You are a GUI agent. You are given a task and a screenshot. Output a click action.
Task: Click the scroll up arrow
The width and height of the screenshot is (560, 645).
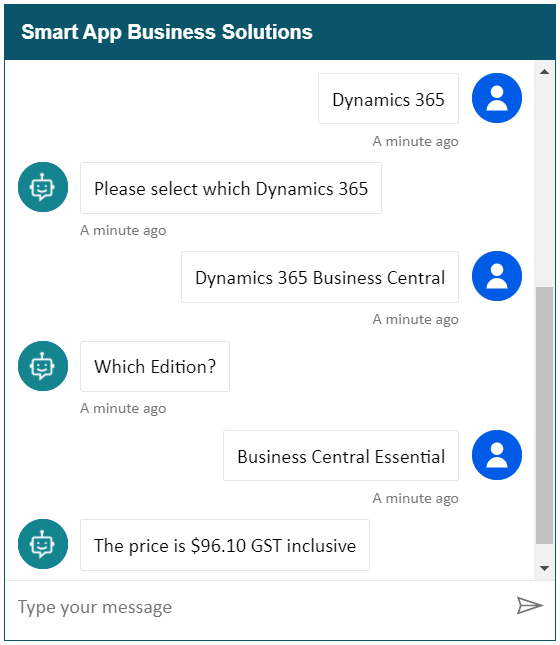coord(544,72)
